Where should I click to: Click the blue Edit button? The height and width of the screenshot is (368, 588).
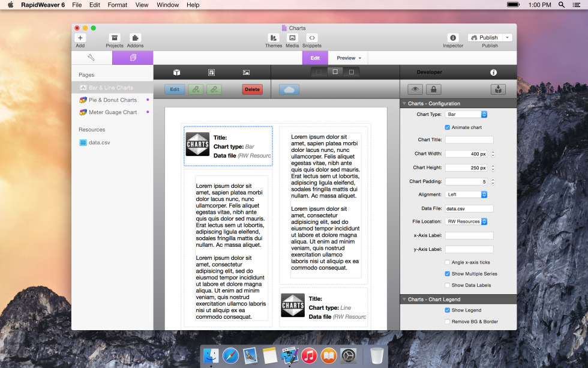click(x=175, y=89)
